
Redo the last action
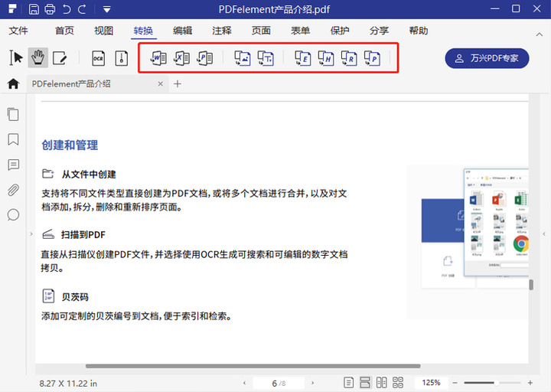pos(82,9)
